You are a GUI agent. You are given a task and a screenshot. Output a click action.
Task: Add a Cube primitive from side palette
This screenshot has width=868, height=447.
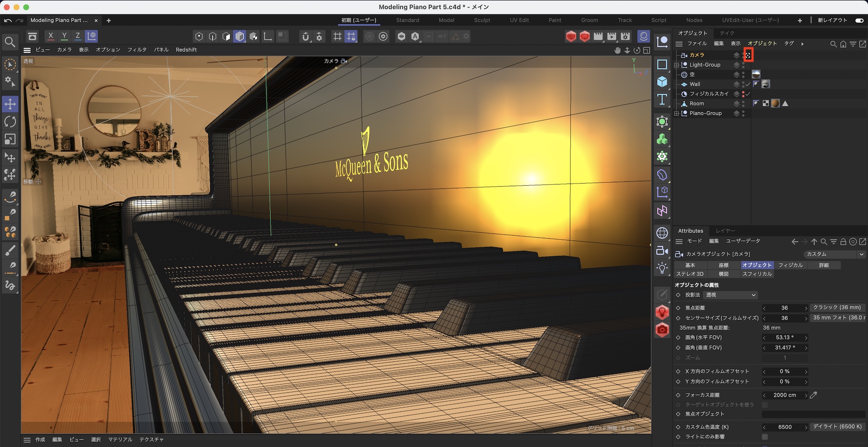[x=662, y=82]
